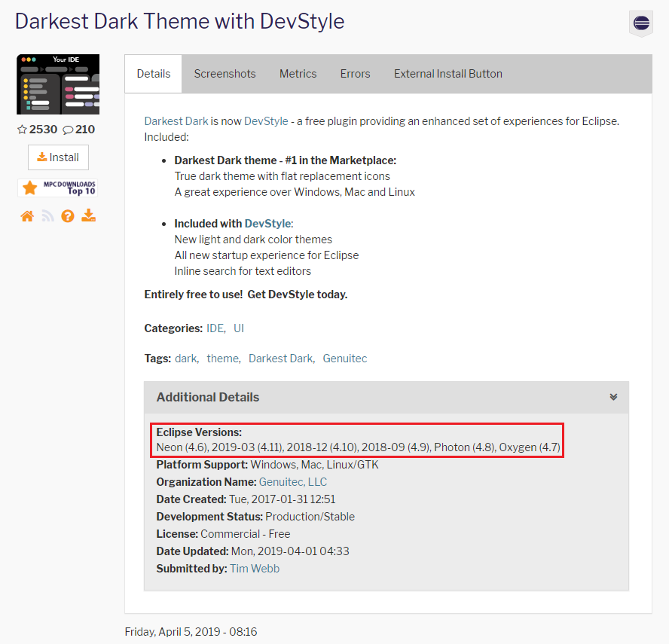Open the UI category link

click(x=239, y=328)
